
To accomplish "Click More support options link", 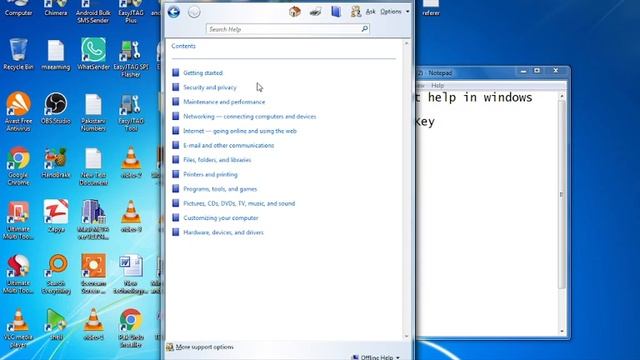I will pyautogui.click(x=204, y=347).
